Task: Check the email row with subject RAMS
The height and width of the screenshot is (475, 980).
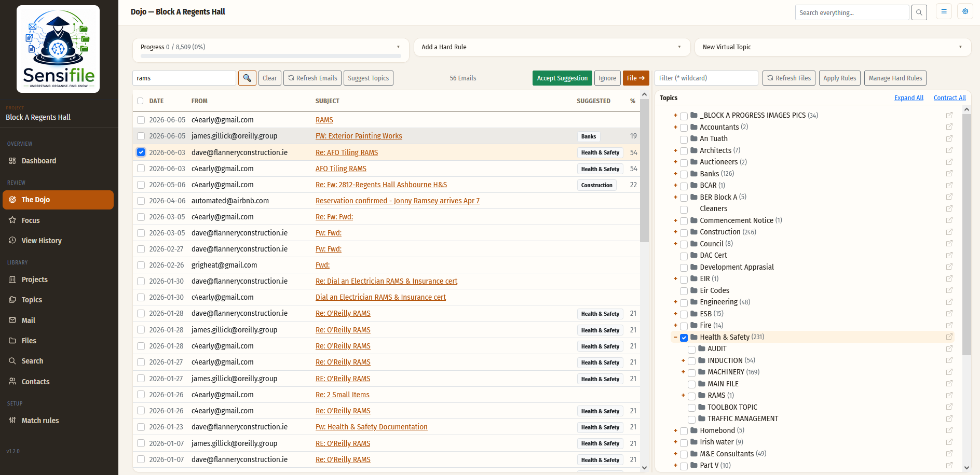Action: [x=141, y=120]
